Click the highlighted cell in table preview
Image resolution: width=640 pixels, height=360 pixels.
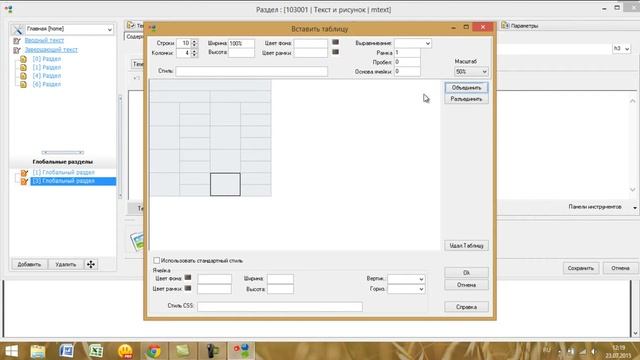click(225, 184)
